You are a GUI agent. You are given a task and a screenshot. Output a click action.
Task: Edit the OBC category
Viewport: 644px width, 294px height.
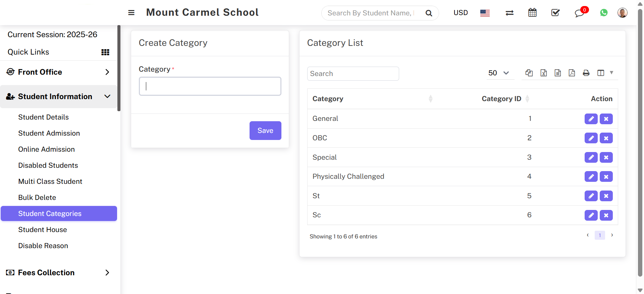pos(591,138)
